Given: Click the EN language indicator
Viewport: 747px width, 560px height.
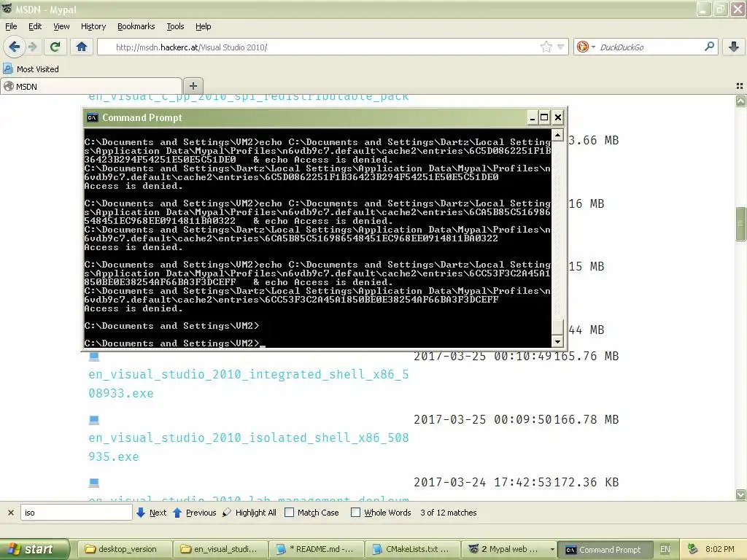Looking at the screenshot, I should 665,549.
